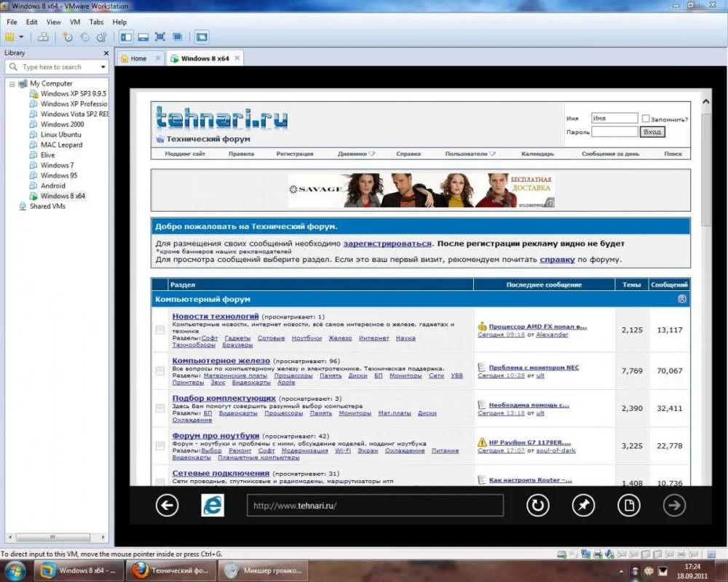Click the IE page tools icon
This screenshot has width=728, height=582.
pos(629,506)
